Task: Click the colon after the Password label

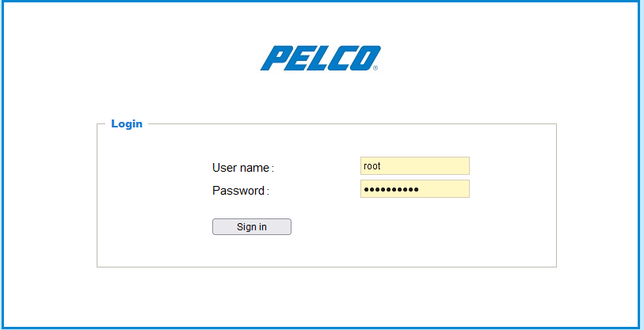Action: (x=268, y=192)
